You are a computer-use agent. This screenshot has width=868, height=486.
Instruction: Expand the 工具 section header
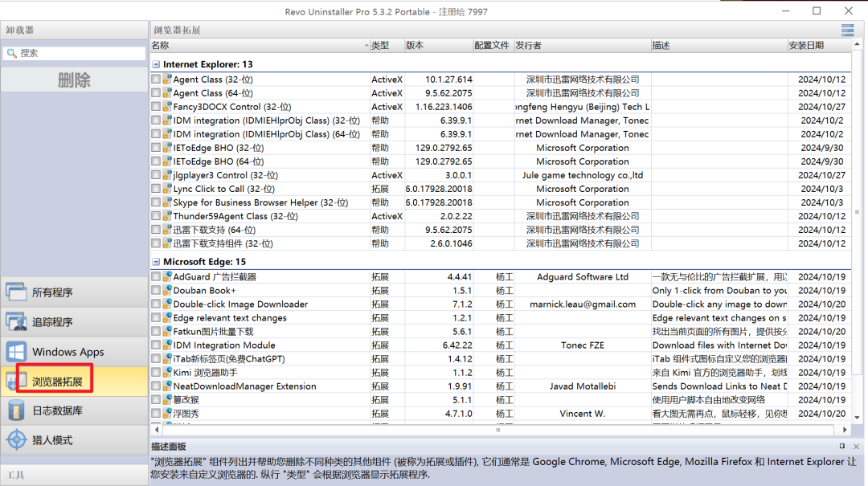[74, 475]
